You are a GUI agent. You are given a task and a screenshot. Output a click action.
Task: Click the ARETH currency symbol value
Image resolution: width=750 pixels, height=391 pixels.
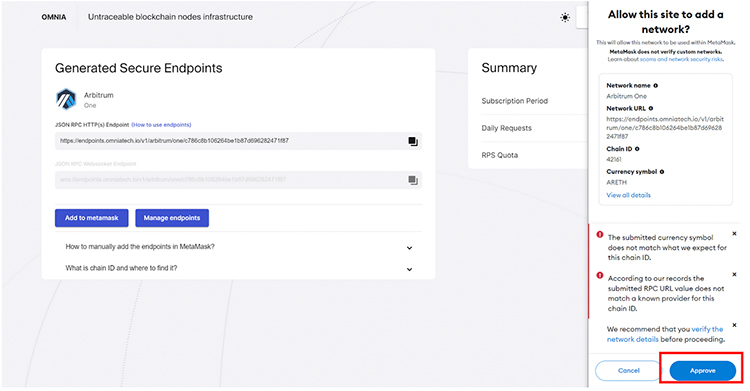616,182
